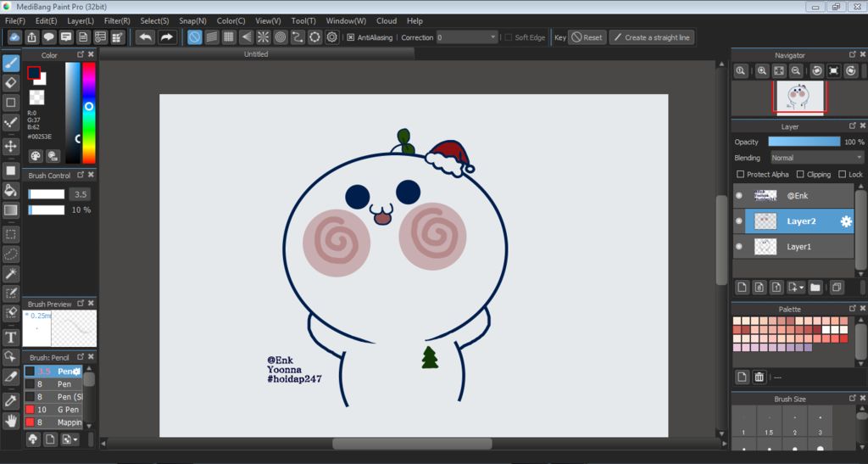
Task: Enable Protect Alpha checkbox
Action: coord(740,175)
